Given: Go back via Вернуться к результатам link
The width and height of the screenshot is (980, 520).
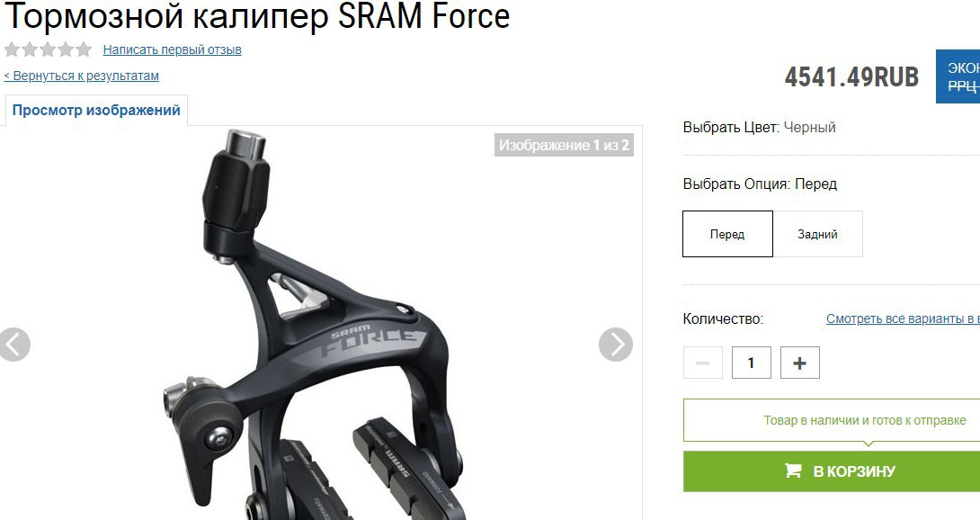Looking at the screenshot, I should [x=81, y=76].
